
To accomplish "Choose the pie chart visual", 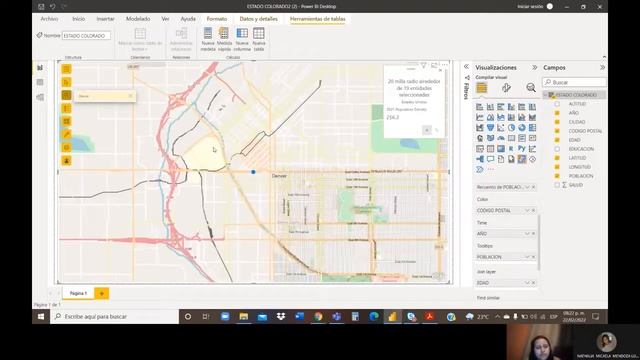I will pos(511,128).
